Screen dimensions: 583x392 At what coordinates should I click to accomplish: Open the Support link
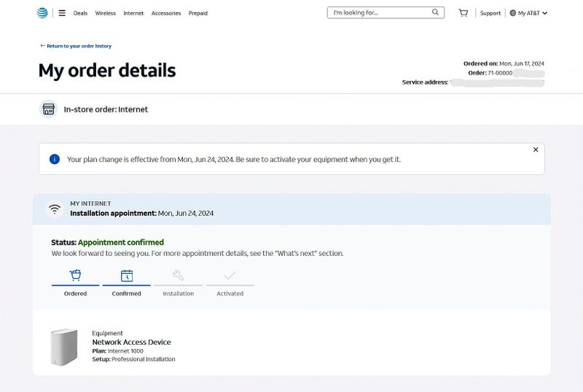click(x=490, y=13)
